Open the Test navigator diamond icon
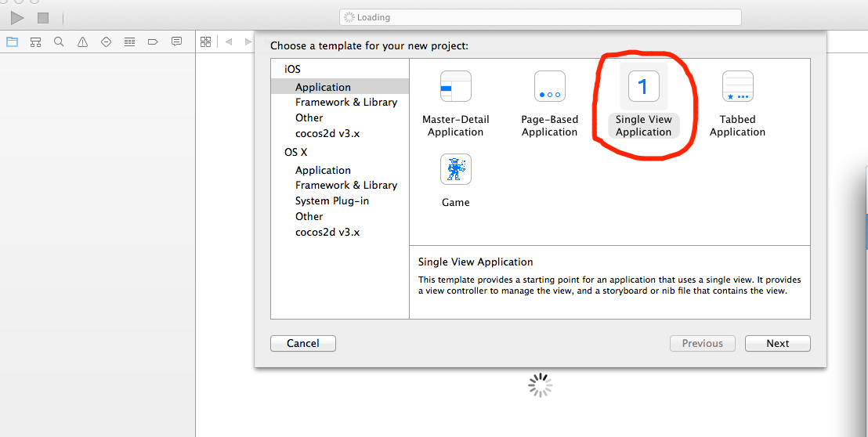The height and width of the screenshot is (437, 868). click(107, 42)
